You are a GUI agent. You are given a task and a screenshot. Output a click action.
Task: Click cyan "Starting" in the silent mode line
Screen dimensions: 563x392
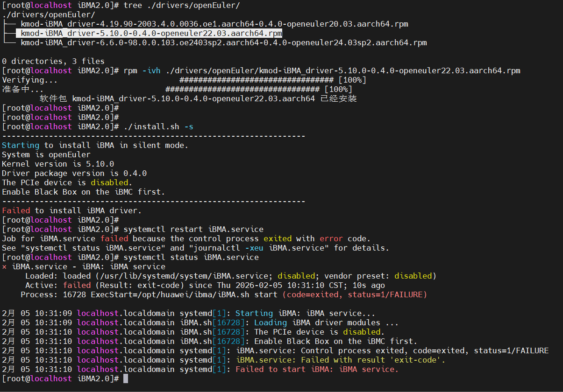pos(21,145)
